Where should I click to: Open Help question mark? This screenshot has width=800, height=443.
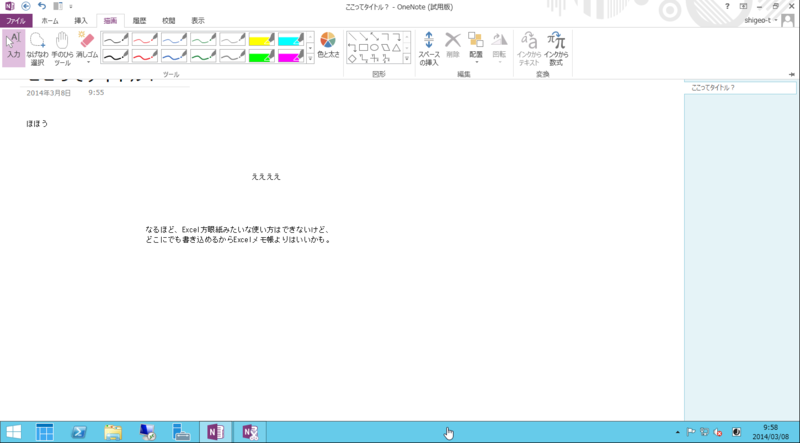727,6
